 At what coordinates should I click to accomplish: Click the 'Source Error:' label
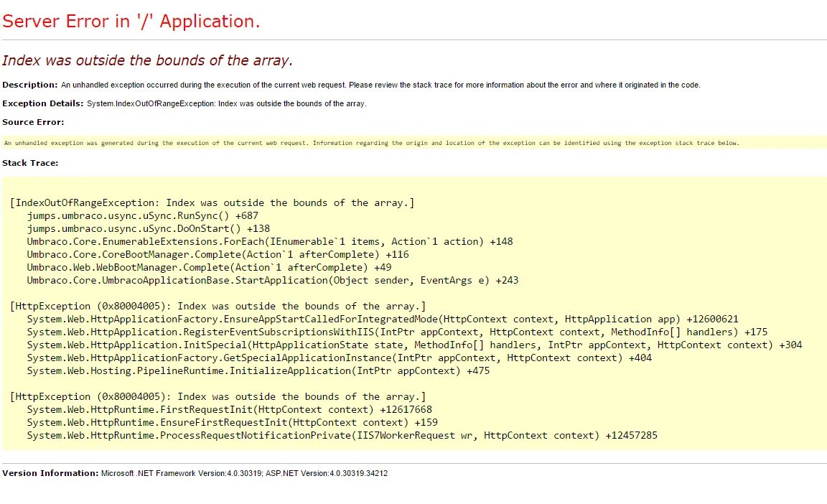point(33,122)
